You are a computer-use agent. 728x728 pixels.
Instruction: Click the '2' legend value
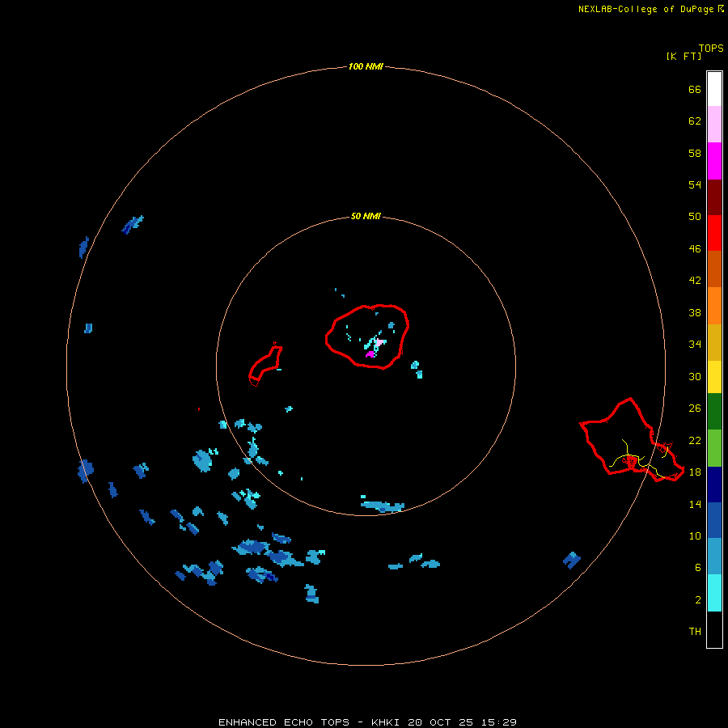point(698,600)
